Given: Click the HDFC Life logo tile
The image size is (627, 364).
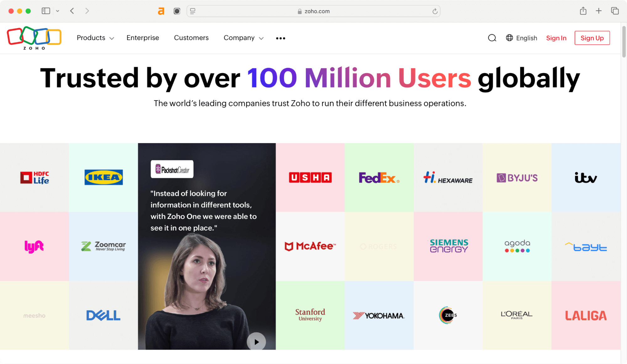Looking at the screenshot, I should coord(35,178).
